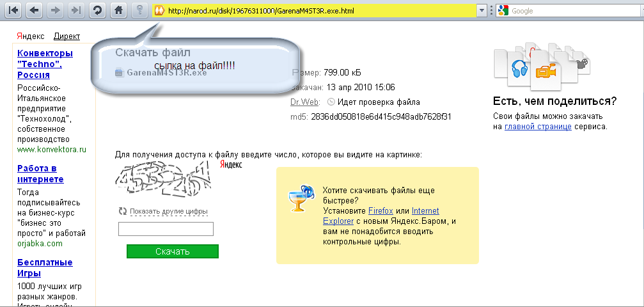
Task: Click the GarenaM4ST3R.exe file icon
Action: (x=120, y=73)
